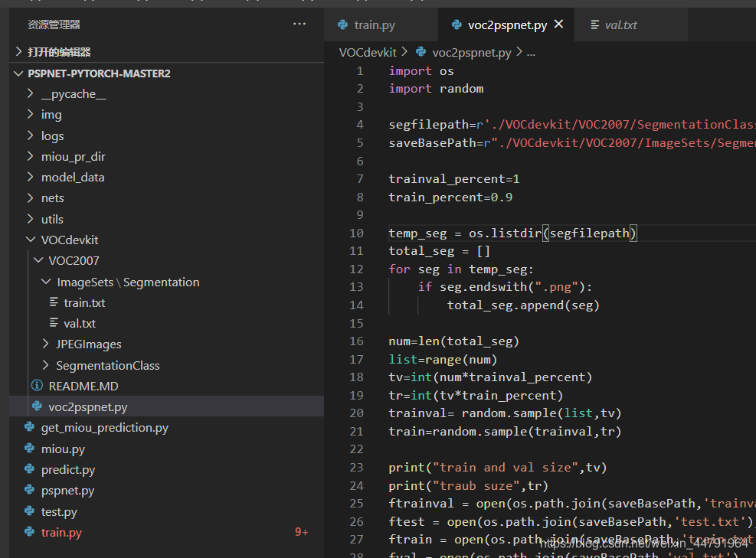Open val.txt from the file tree

80,323
